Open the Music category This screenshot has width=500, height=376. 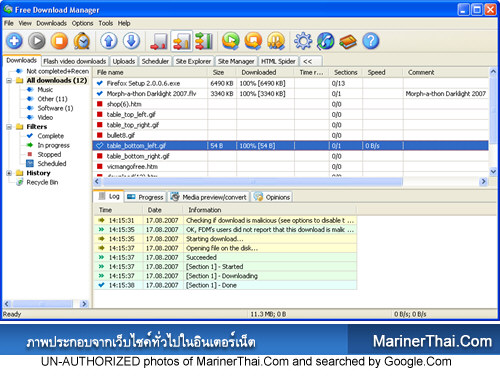[45, 90]
